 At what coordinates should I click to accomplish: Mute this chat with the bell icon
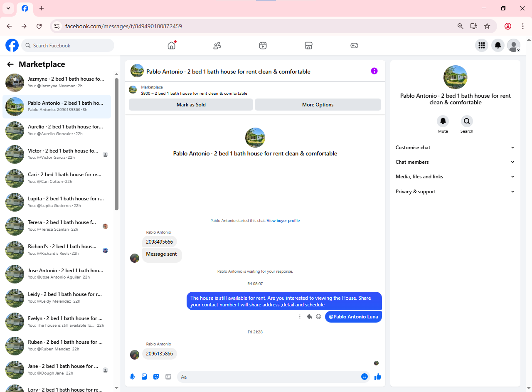pos(443,121)
